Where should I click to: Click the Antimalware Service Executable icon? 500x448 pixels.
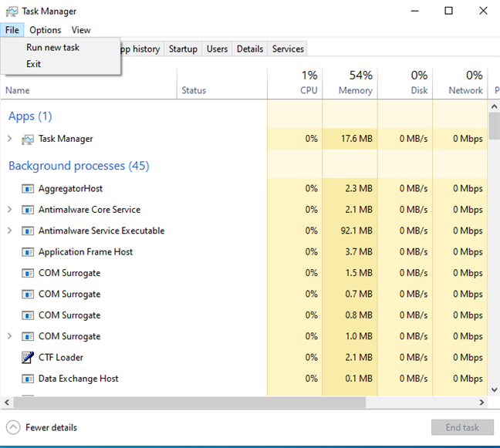[x=28, y=231]
